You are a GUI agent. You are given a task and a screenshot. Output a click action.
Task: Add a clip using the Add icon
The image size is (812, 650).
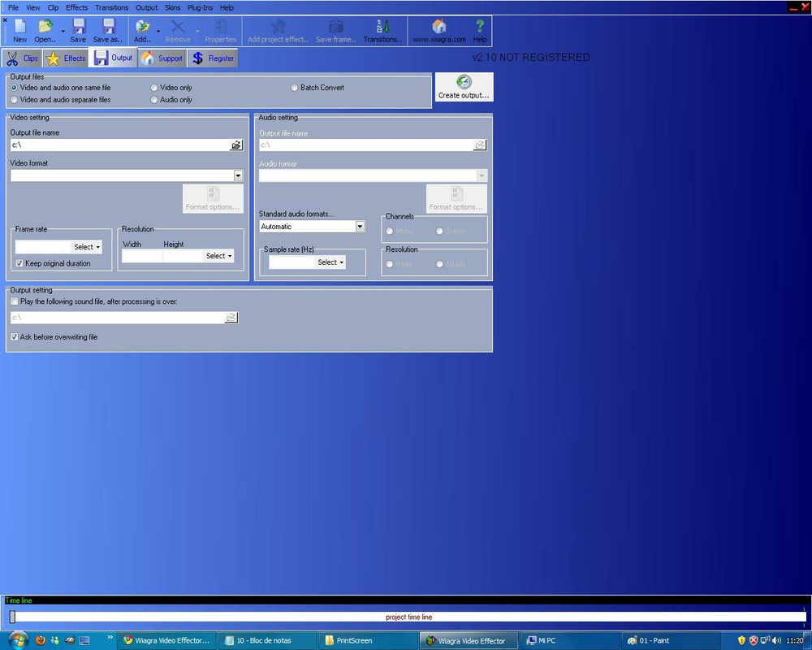(142, 31)
